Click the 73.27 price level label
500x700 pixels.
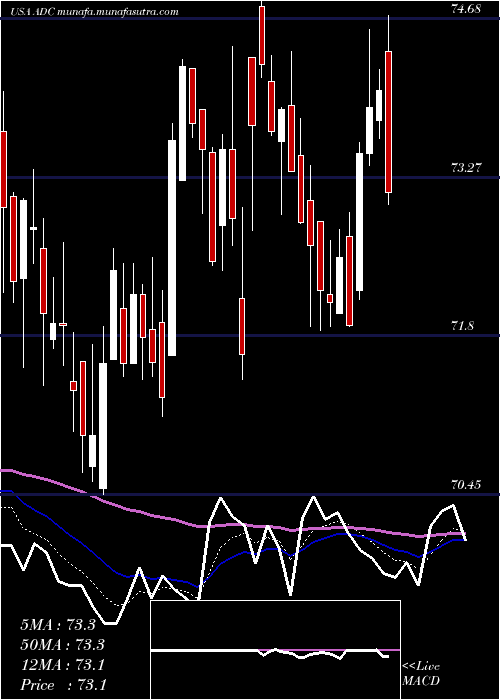click(x=466, y=168)
